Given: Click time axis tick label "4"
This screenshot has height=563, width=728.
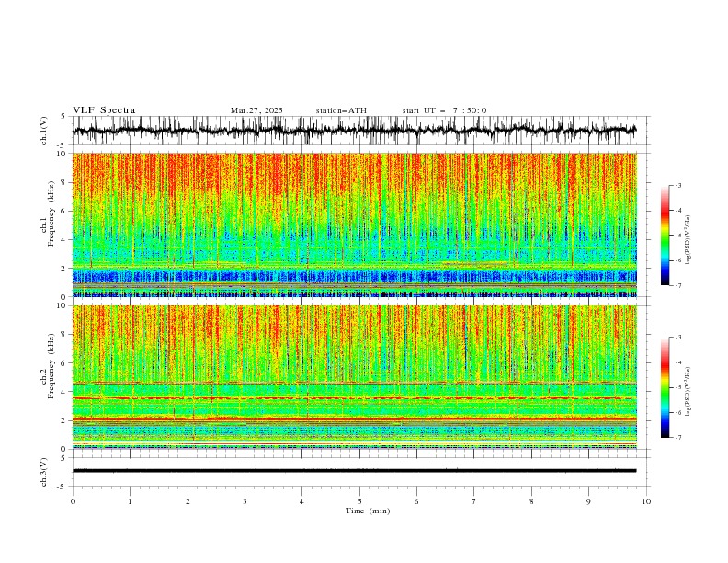Looking at the screenshot, I should click(302, 501).
